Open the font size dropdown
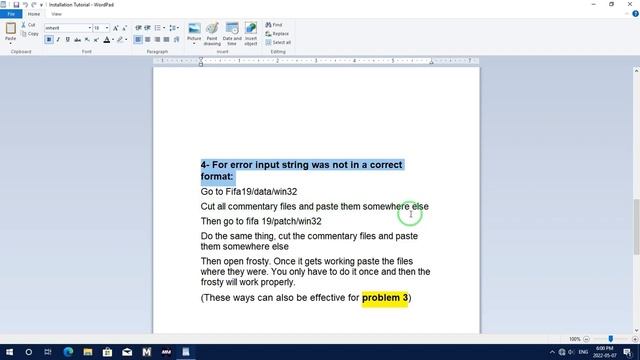 click(x=107, y=28)
